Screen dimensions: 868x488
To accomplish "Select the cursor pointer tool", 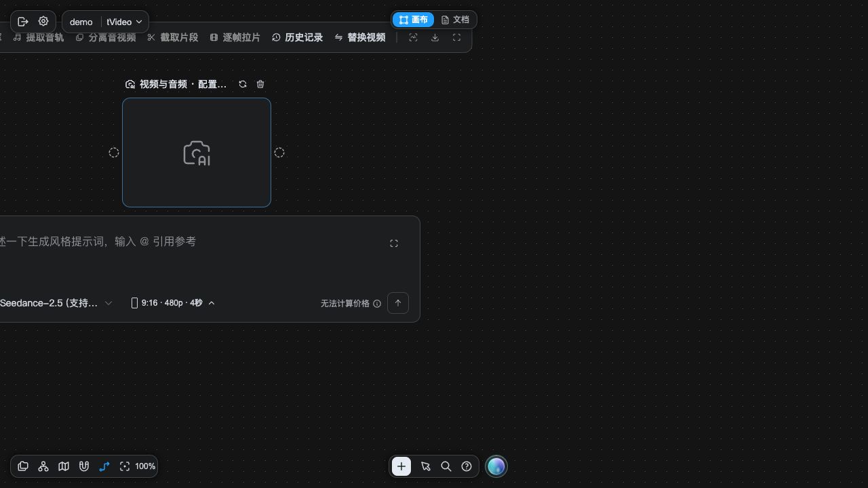I will tap(426, 466).
